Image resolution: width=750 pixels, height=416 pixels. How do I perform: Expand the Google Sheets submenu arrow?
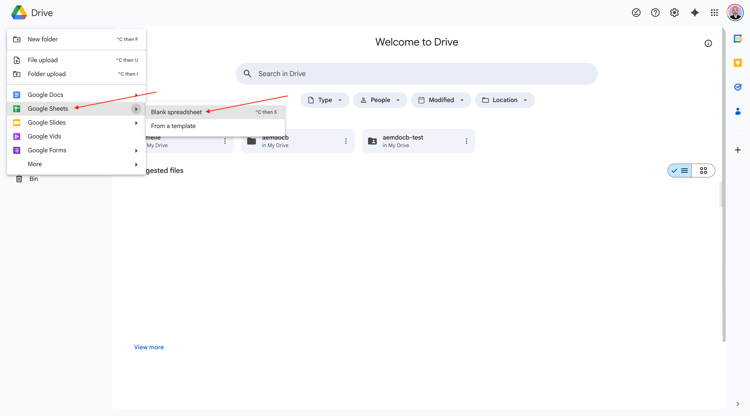tap(136, 109)
